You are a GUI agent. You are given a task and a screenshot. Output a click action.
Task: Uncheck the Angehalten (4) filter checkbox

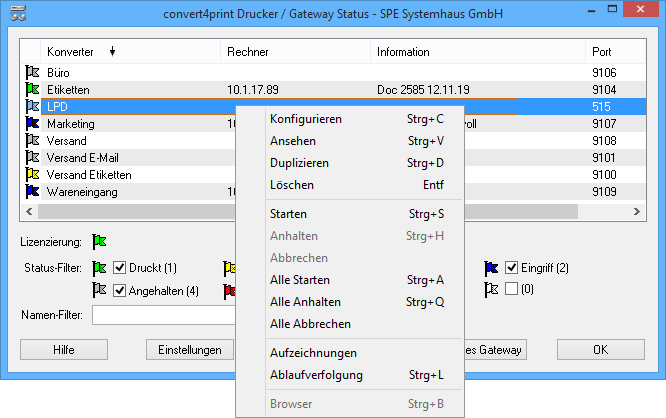[120, 290]
